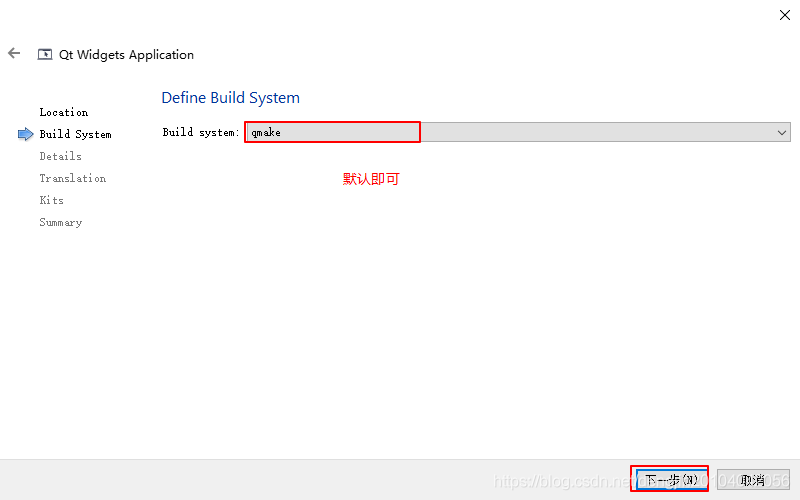Open the Summary step
Image resolution: width=800 pixels, height=500 pixels.
[61, 222]
